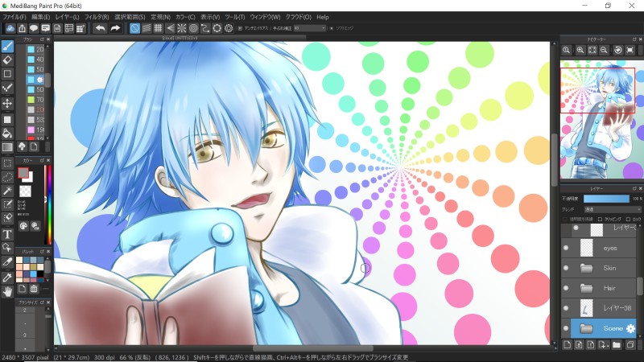Open snap settings gear in toolbar
The width and height of the screenshot is (644, 362).
point(229,28)
